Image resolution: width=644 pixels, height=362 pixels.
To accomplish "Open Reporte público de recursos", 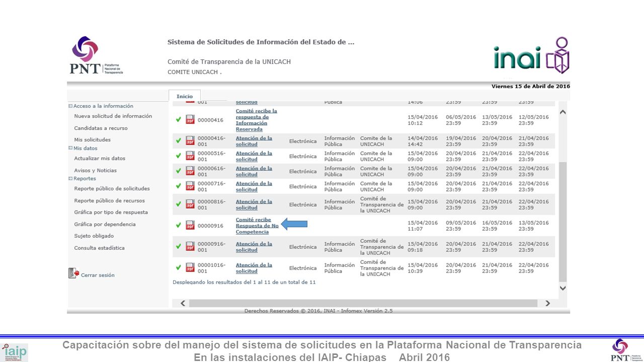I will (x=110, y=201).
